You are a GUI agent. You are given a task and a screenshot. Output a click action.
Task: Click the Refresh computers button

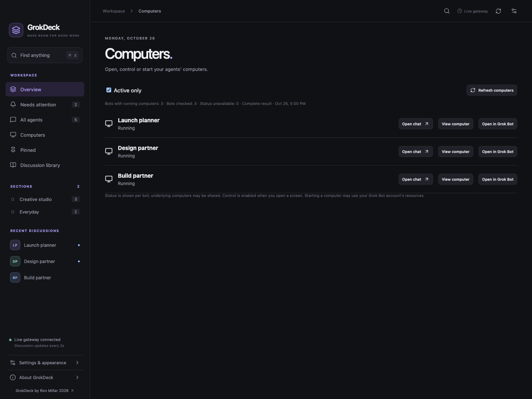click(492, 90)
